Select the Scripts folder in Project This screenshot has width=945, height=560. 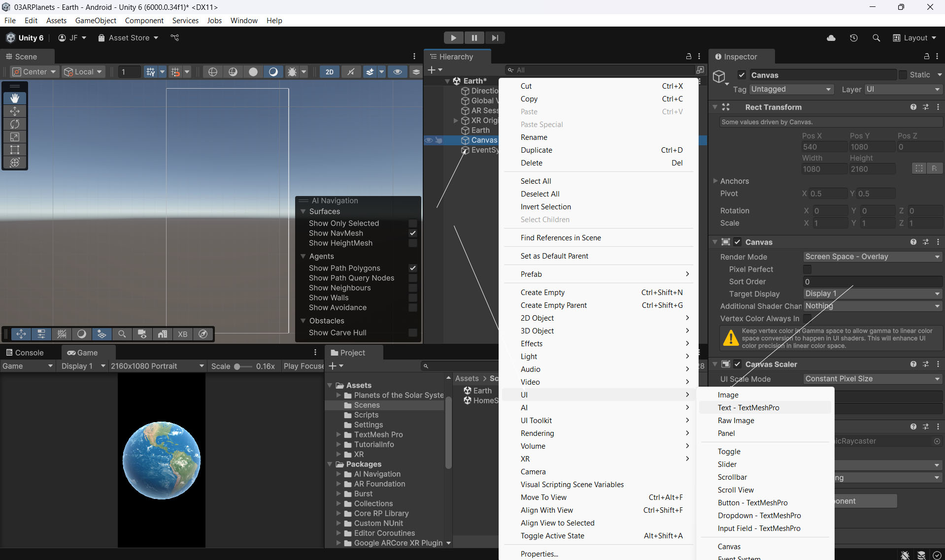pos(366,415)
